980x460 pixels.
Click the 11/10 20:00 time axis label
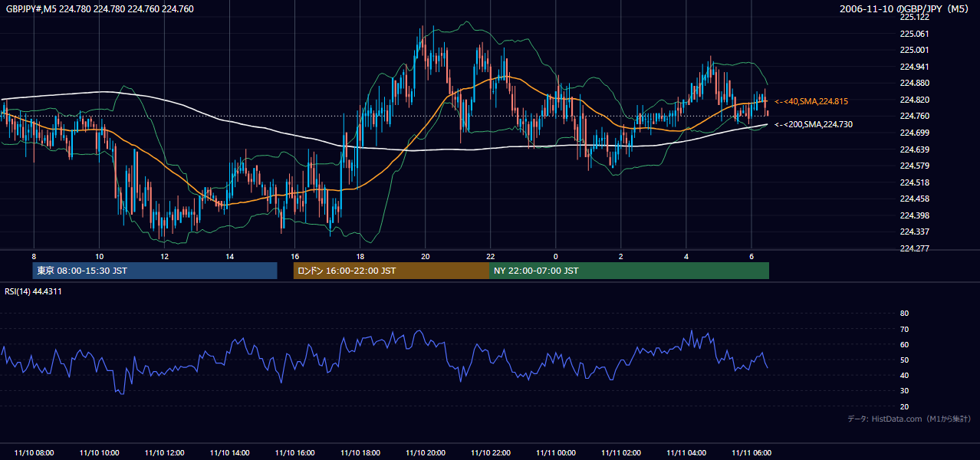[426, 453]
